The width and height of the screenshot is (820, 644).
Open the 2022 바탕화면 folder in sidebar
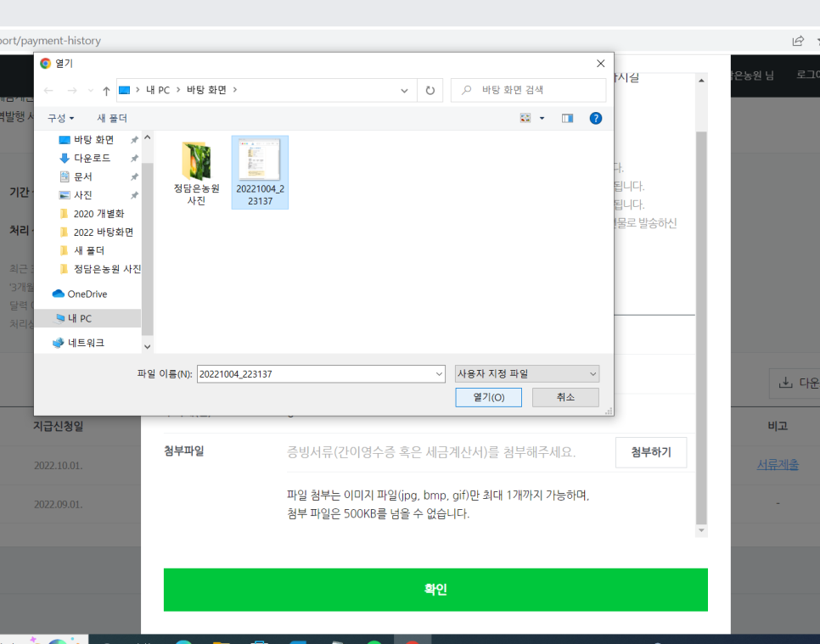103,232
